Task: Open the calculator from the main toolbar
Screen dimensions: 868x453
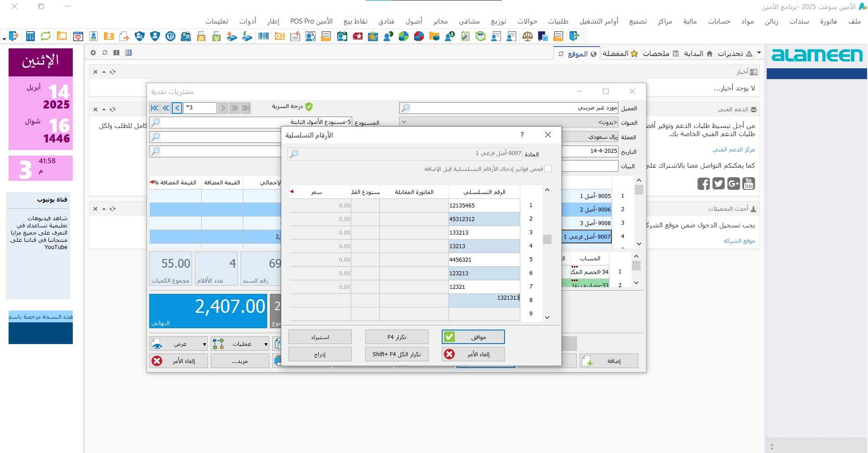Action: coord(30,36)
